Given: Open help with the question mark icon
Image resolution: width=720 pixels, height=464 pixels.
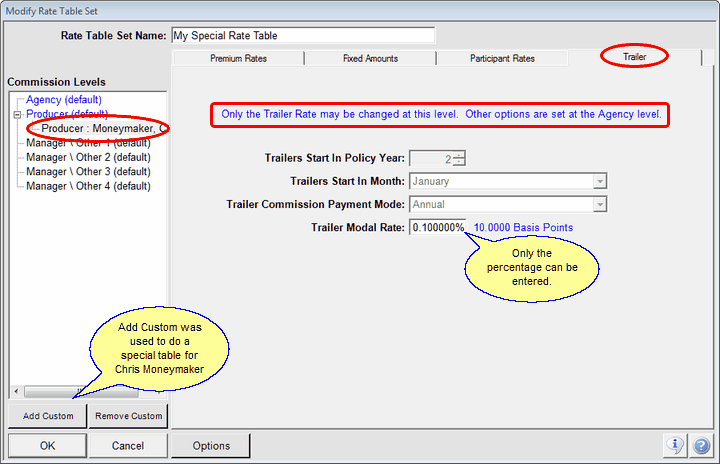Looking at the screenshot, I should 699,445.
